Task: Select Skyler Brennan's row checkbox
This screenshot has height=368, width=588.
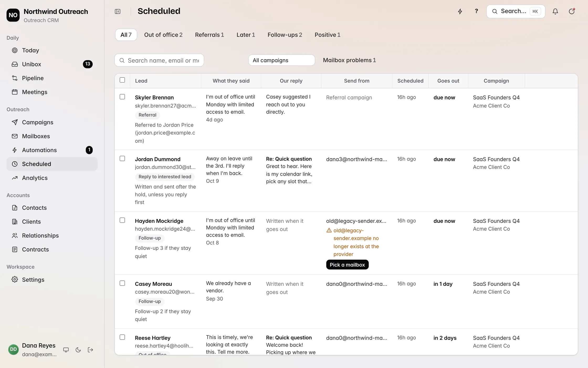Action: (122, 97)
